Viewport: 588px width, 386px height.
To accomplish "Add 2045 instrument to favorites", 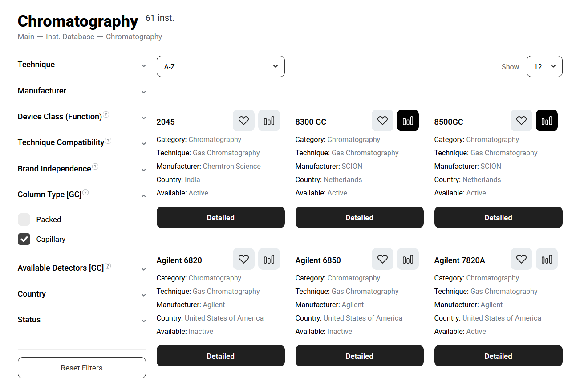I will (x=243, y=121).
